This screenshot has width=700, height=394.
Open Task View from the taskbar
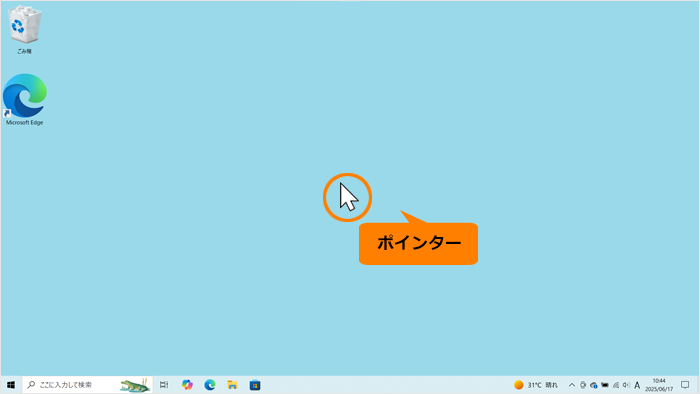(x=164, y=385)
